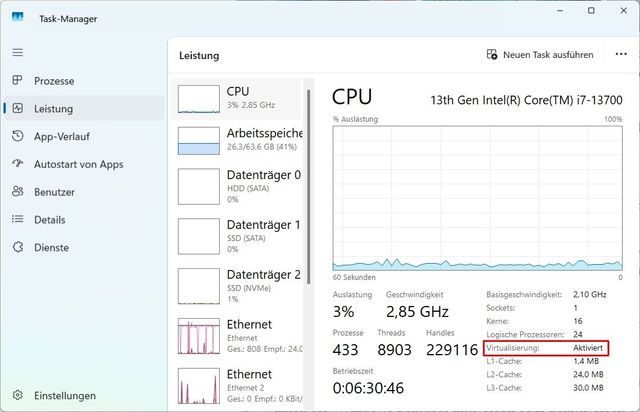Viewport: 640px width, 412px height.
Task: Open the Prozesse page icon
Action: (17, 81)
